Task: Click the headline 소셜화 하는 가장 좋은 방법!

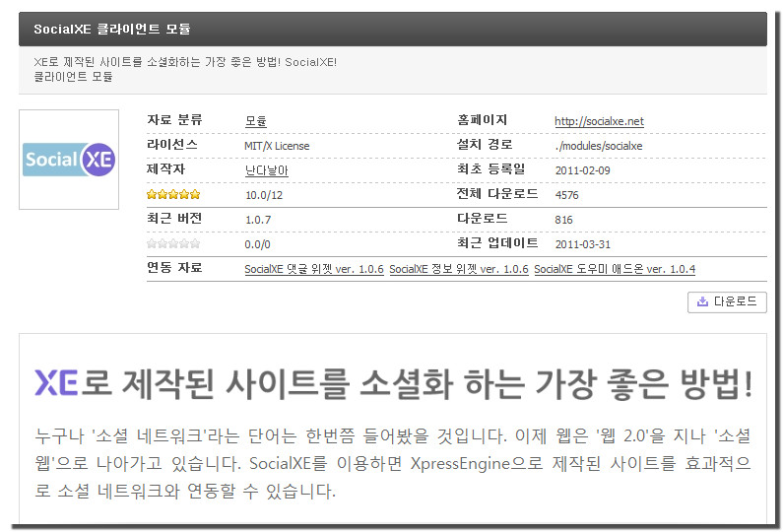Action: pyautogui.click(x=556, y=383)
